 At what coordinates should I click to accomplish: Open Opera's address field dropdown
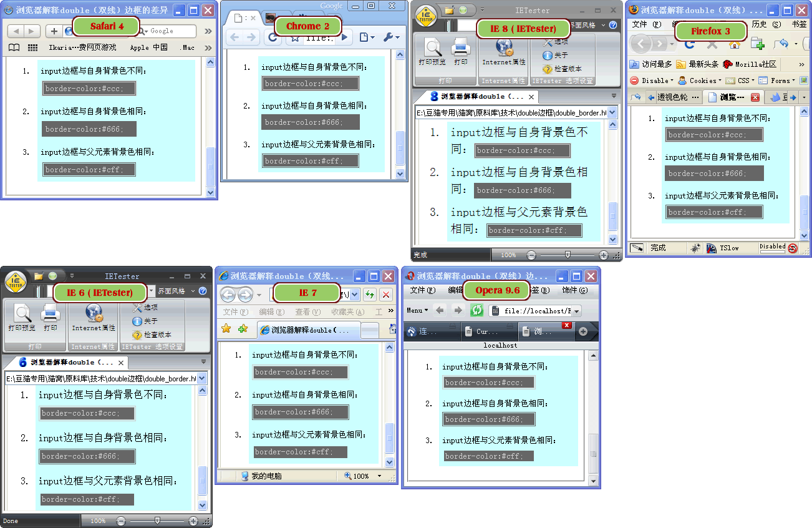[576, 311]
